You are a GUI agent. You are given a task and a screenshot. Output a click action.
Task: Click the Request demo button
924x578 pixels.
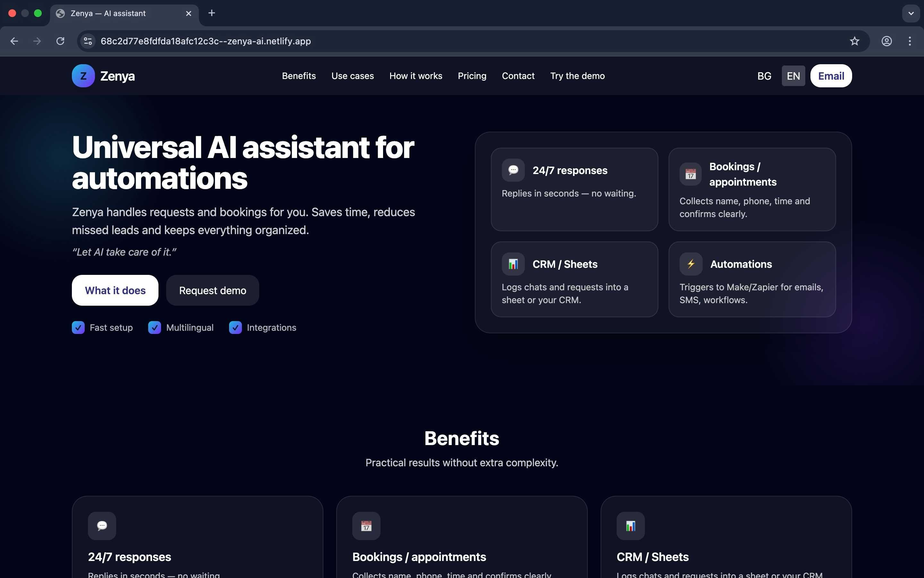click(x=212, y=290)
